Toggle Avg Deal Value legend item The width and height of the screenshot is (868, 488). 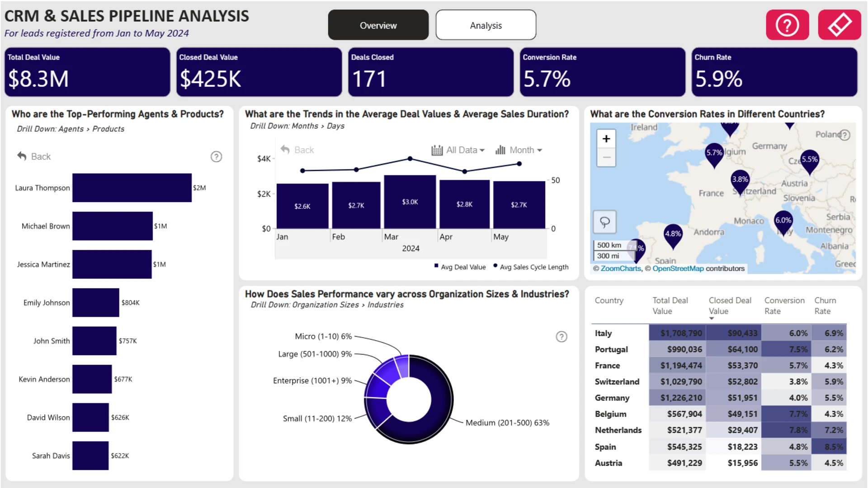460,267
